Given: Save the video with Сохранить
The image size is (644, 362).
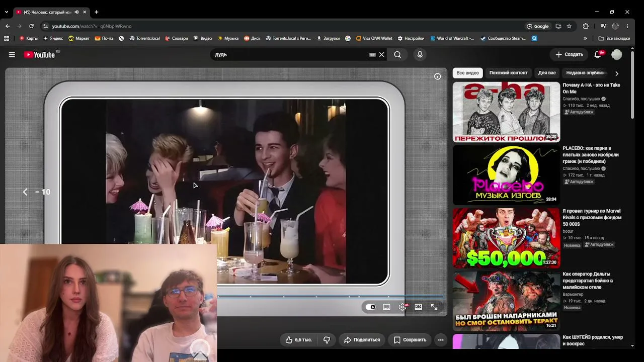Looking at the screenshot, I should coord(410,340).
